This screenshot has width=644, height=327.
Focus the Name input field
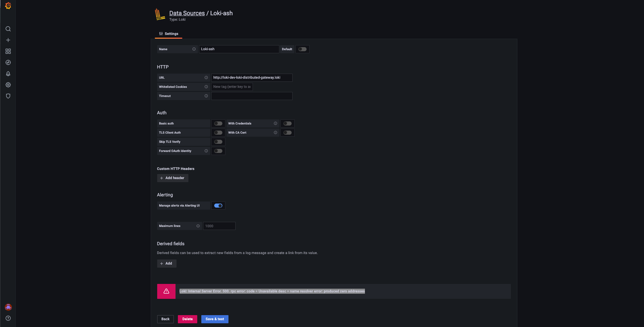tap(239, 49)
